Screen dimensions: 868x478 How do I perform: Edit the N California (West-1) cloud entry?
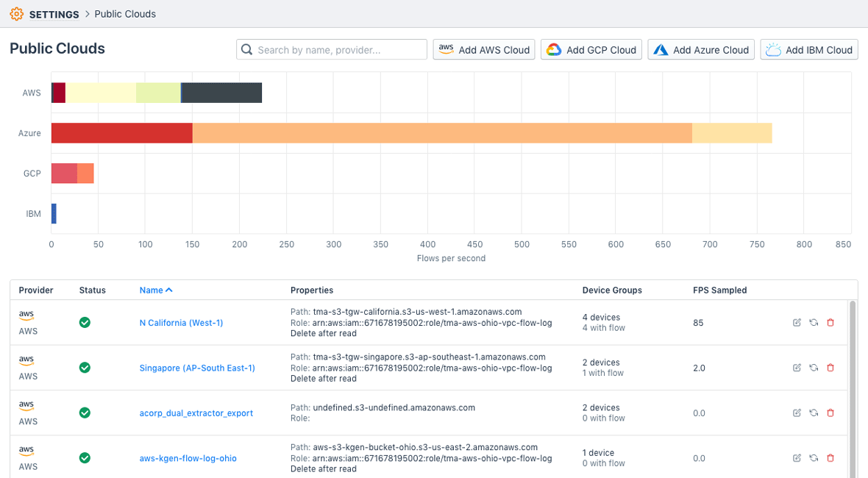pos(797,322)
